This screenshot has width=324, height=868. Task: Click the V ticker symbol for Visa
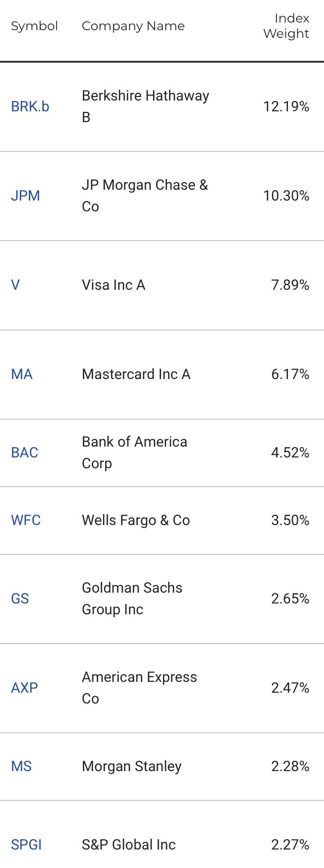pos(15,285)
